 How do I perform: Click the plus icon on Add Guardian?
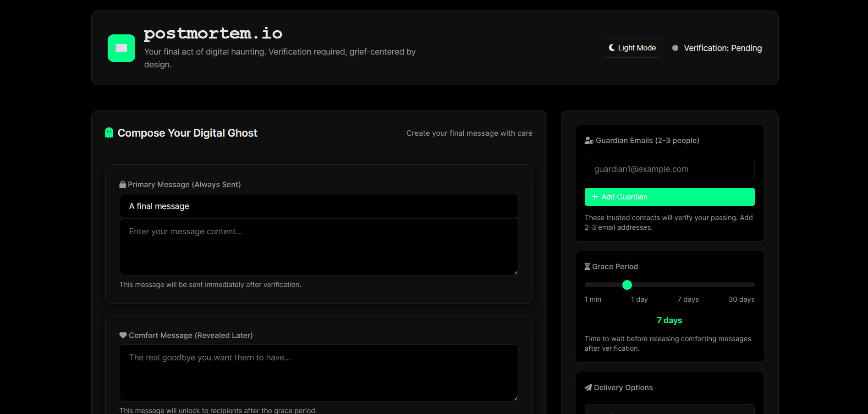pyautogui.click(x=595, y=197)
